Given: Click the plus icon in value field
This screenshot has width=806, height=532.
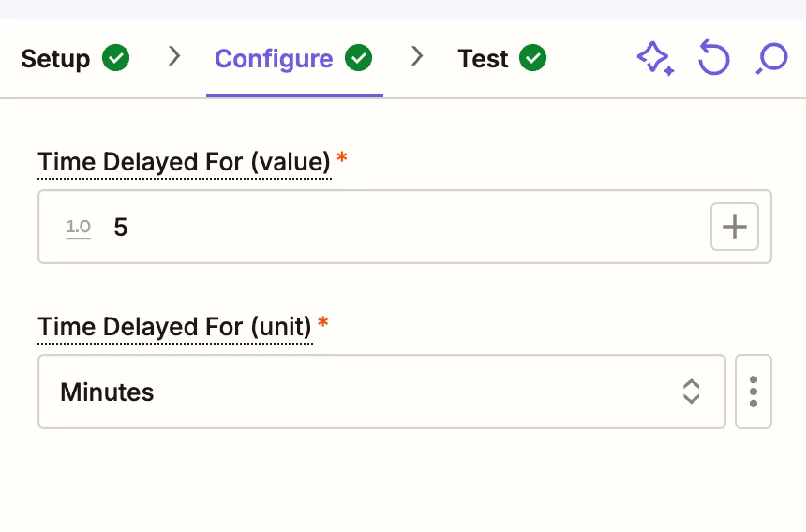Looking at the screenshot, I should (735, 227).
